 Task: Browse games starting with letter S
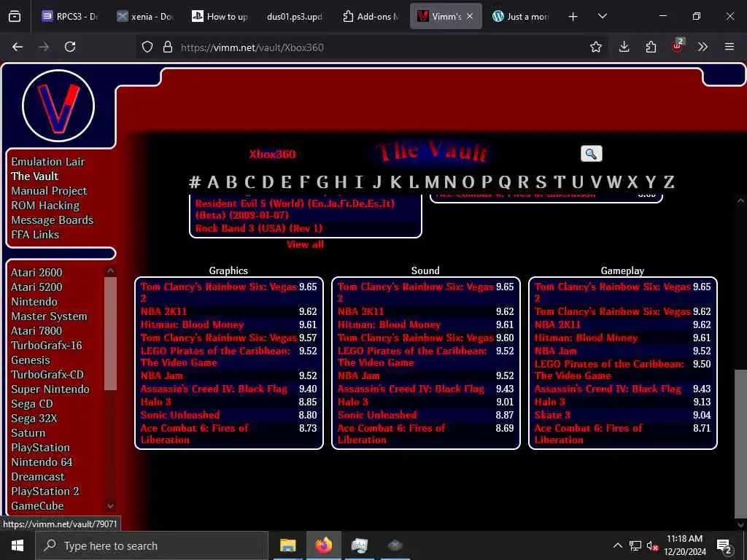coord(541,182)
